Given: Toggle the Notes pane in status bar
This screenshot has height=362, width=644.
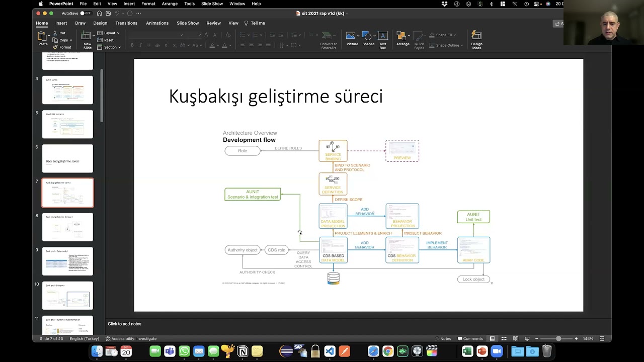Looking at the screenshot, I should tap(443, 338).
